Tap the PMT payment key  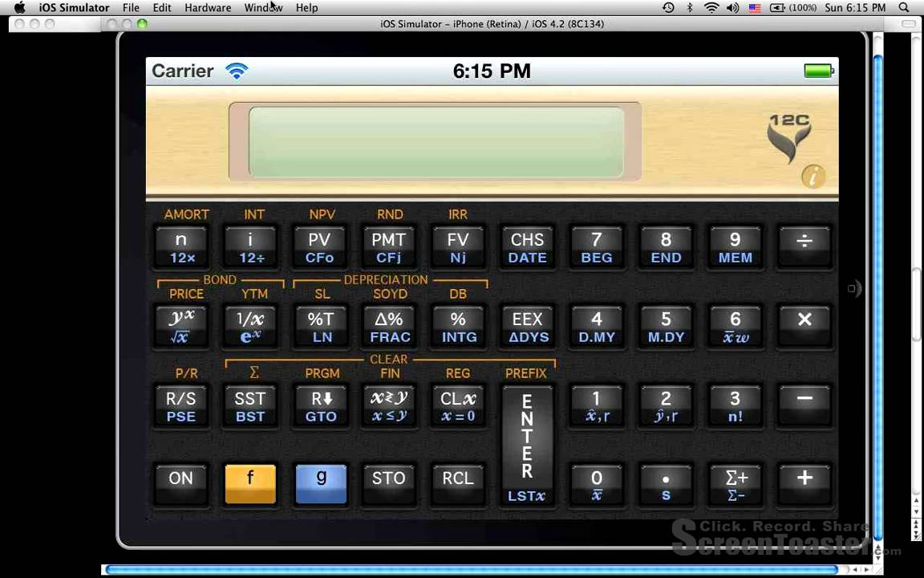pos(389,248)
